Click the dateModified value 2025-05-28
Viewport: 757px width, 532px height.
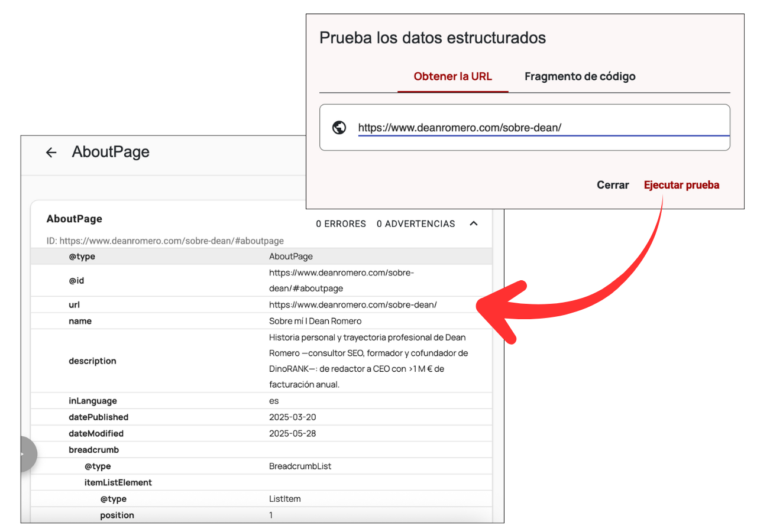click(x=292, y=433)
